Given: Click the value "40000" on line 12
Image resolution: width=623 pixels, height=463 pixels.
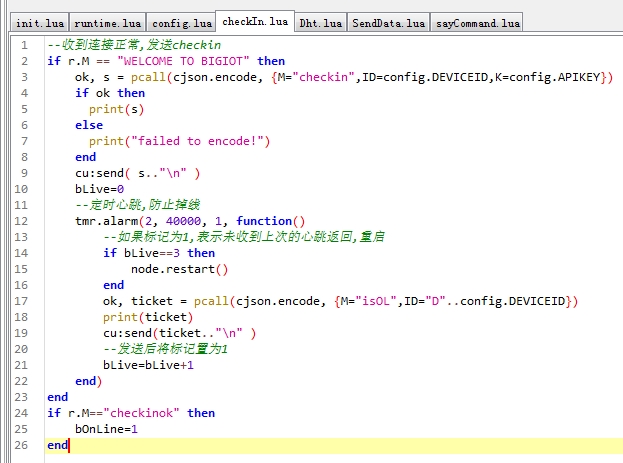Looking at the screenshot, I should coord(183,221).
